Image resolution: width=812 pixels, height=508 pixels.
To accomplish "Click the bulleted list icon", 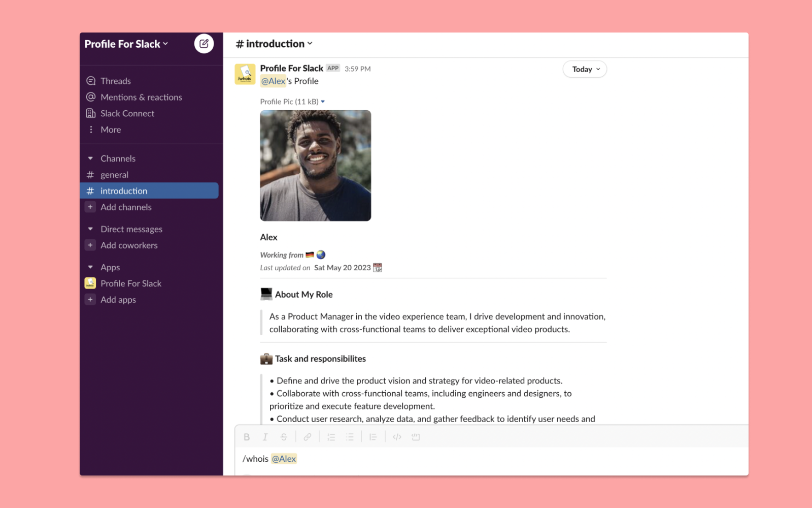I will (x=350, y=437).
